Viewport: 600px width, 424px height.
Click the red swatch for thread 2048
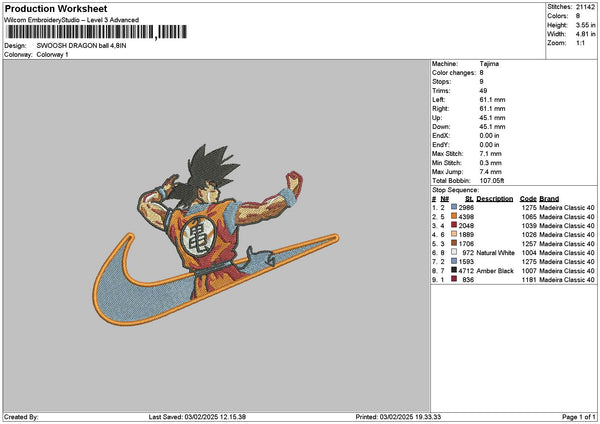click(454, 225)
